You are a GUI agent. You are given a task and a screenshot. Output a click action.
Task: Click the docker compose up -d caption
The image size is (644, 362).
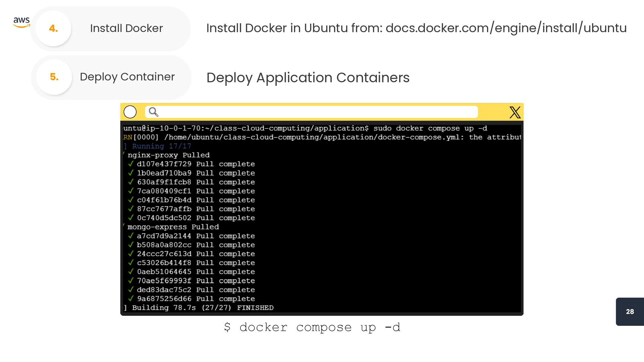[312, 327]
